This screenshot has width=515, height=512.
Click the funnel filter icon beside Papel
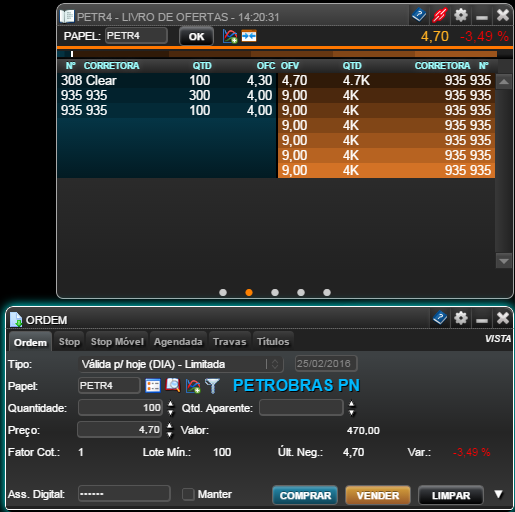click(212, 386)
